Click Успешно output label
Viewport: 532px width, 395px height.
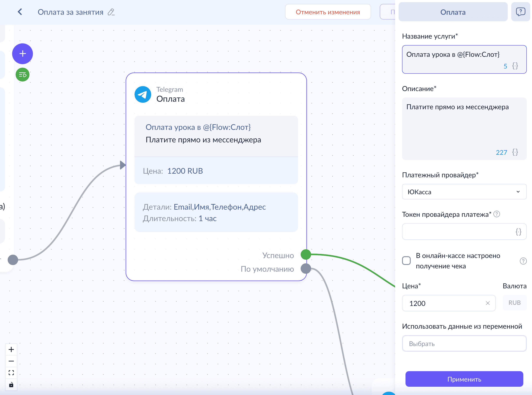(278, 255)
